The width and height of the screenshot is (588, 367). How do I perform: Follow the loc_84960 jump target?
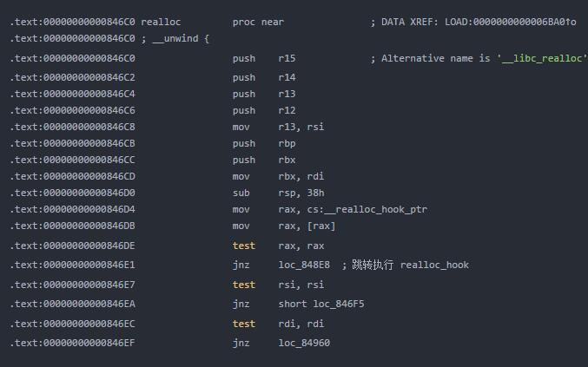(304, 343)
